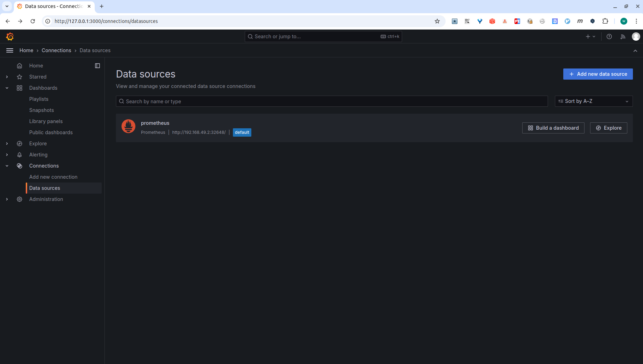
Task: Click the Home icon in sidebar
Action: click(19, 66)
